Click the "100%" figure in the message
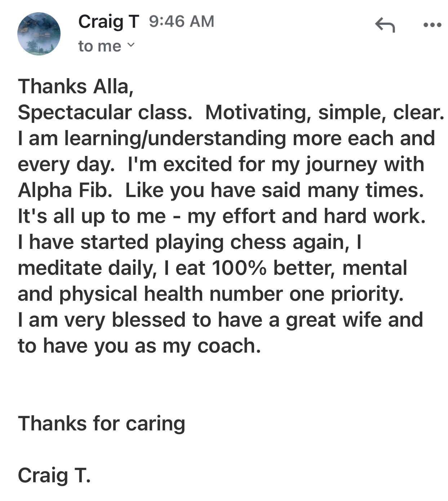 point(239,268)
